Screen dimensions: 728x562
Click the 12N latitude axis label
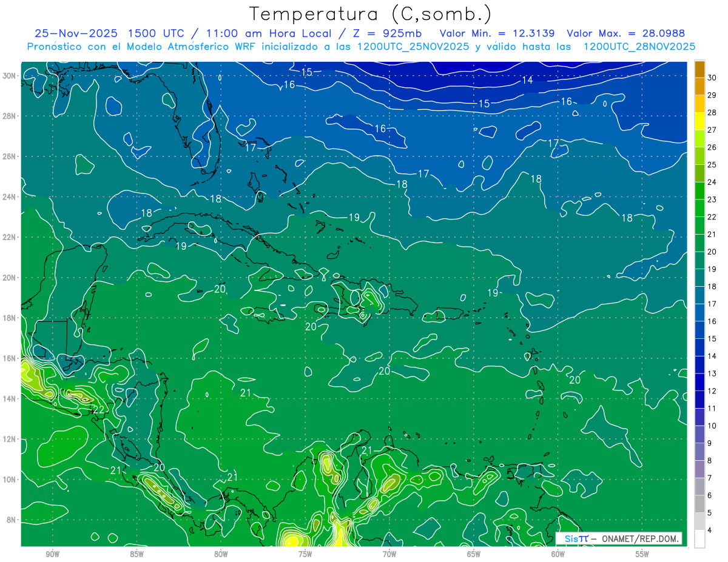(9, 439)
